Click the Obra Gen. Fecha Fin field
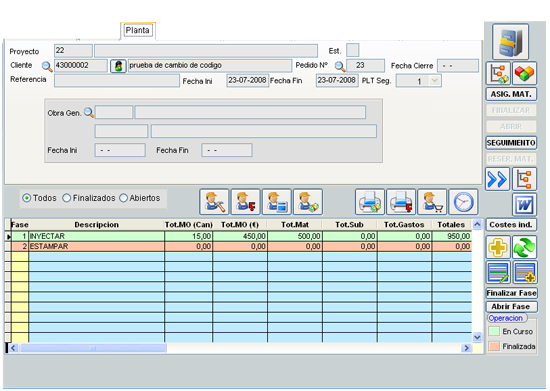550x391 pixels. pyautogui.click(x=227, y=150)
